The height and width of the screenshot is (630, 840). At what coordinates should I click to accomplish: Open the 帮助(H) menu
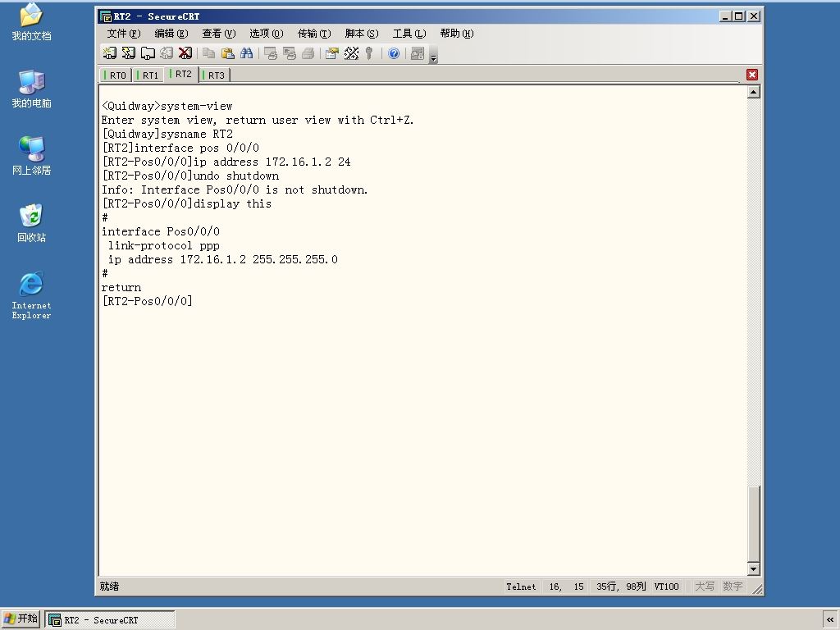click(x=457, y=34)
